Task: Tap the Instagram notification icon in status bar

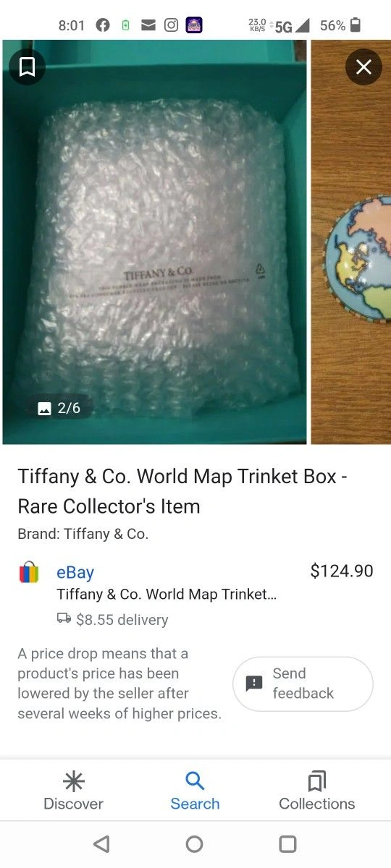Action: (171, 25)
